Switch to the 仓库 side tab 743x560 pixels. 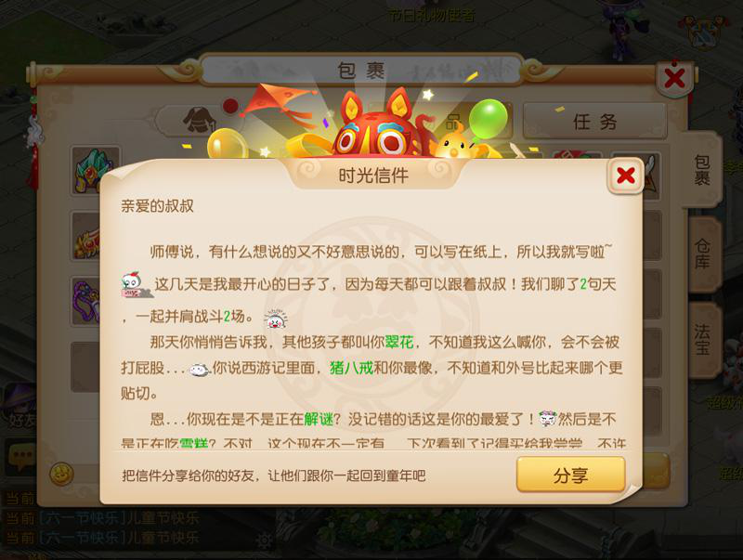pyautogui.click(x=702, y=254)
